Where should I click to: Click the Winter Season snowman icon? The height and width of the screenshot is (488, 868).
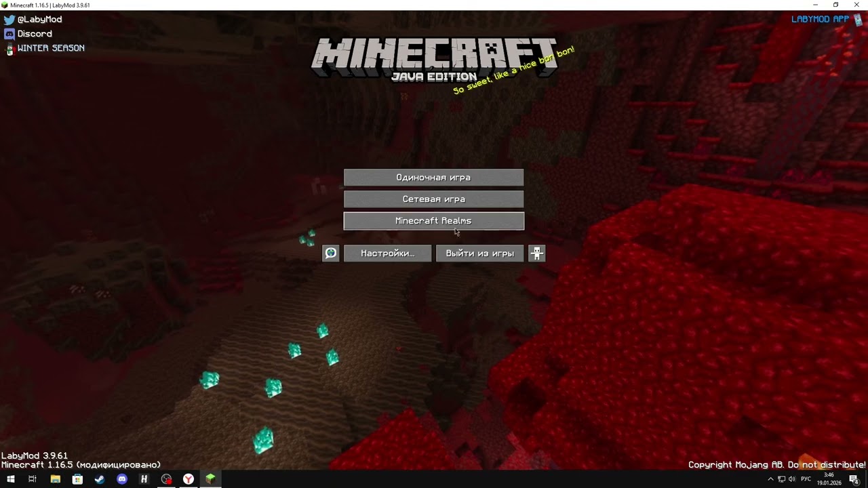click(x=9, y=49)
